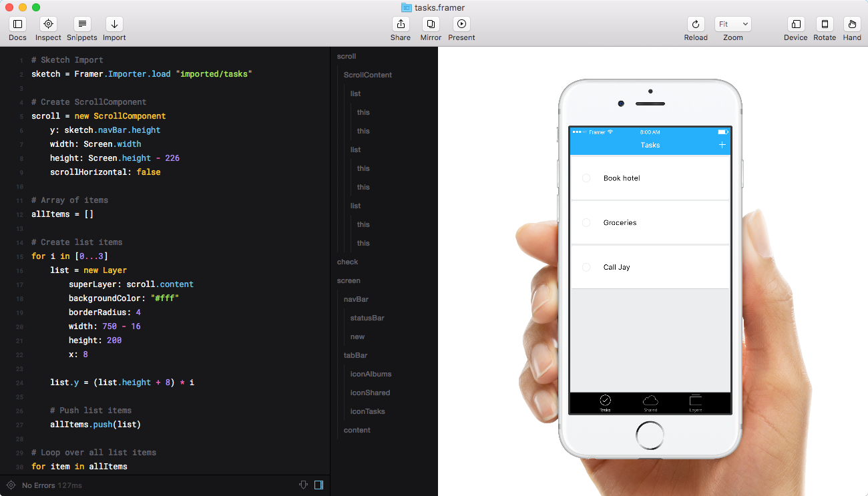Start Present mode
This screenshot has width=868, height=496.
pyautogui.click(x=461, y=24)
